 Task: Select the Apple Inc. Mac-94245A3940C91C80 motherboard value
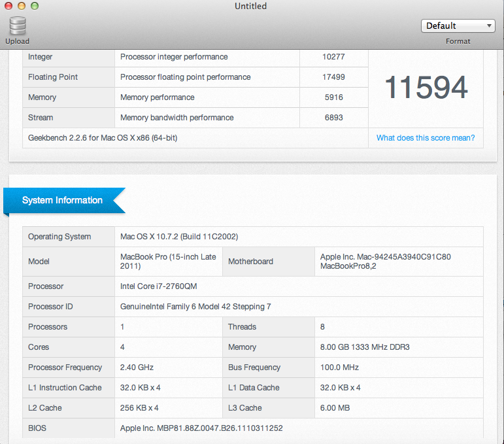[386, 262]
